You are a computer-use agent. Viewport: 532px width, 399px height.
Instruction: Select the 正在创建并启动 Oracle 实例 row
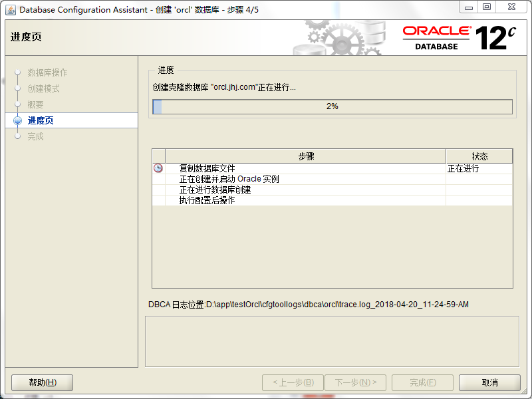[x=332, y=179]
